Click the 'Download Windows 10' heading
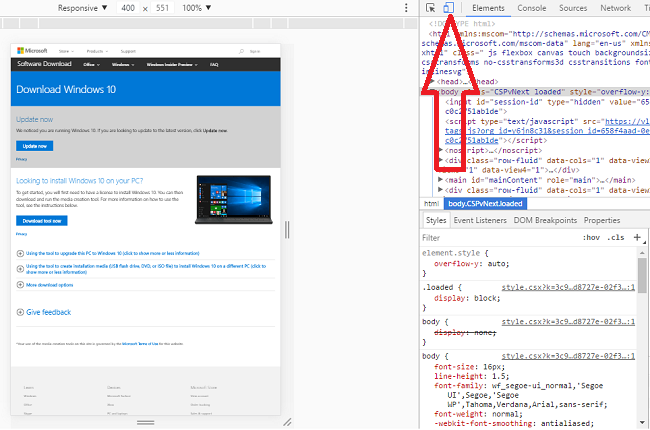This screenshot has height=430, width=650. [x=66, y=89]
